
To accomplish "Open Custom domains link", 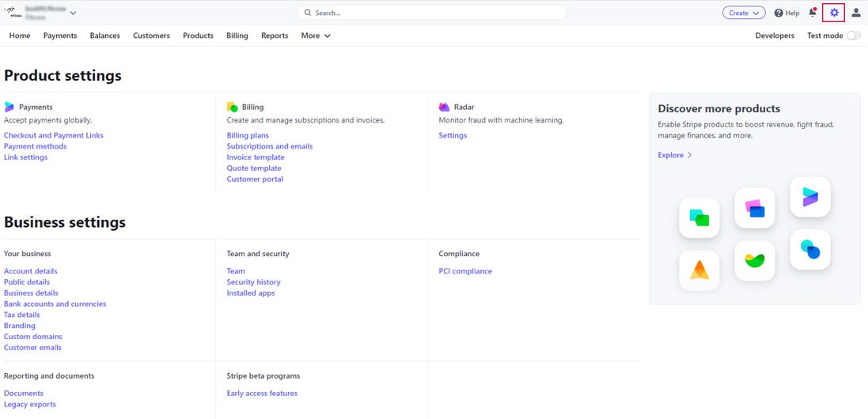I will [x=32, y=337].
